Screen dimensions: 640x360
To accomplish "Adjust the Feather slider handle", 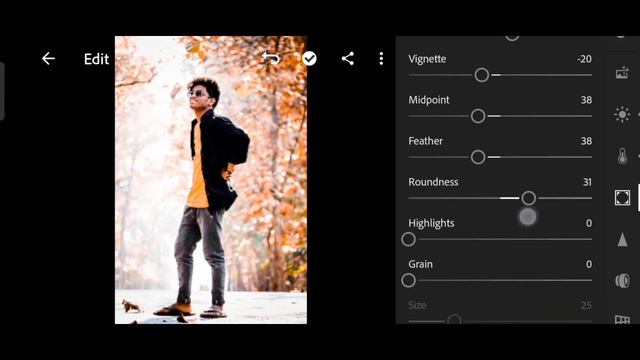I will [478, 157].
